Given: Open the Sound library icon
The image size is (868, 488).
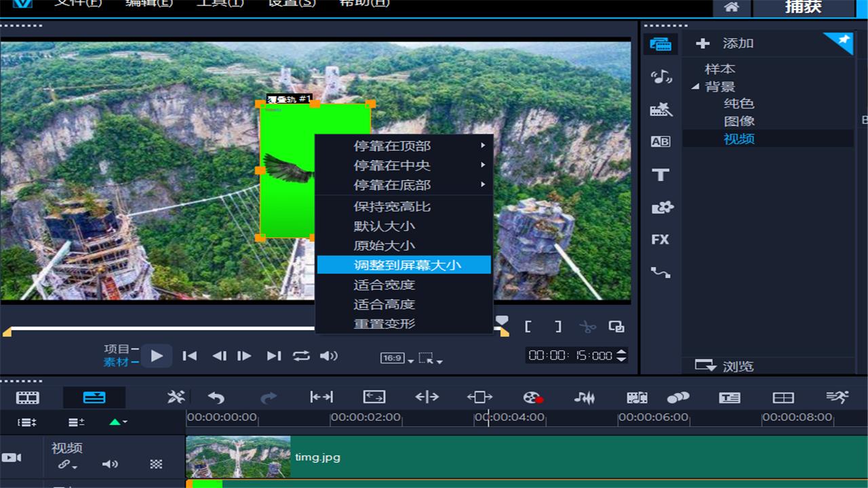Looking at the screenshot, I should (660, 77).
